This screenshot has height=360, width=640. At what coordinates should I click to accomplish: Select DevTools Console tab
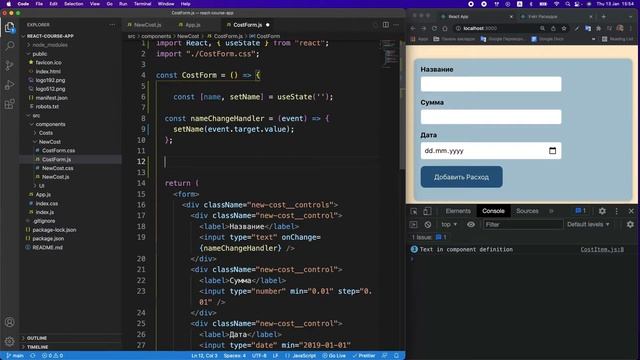point(493,211)
